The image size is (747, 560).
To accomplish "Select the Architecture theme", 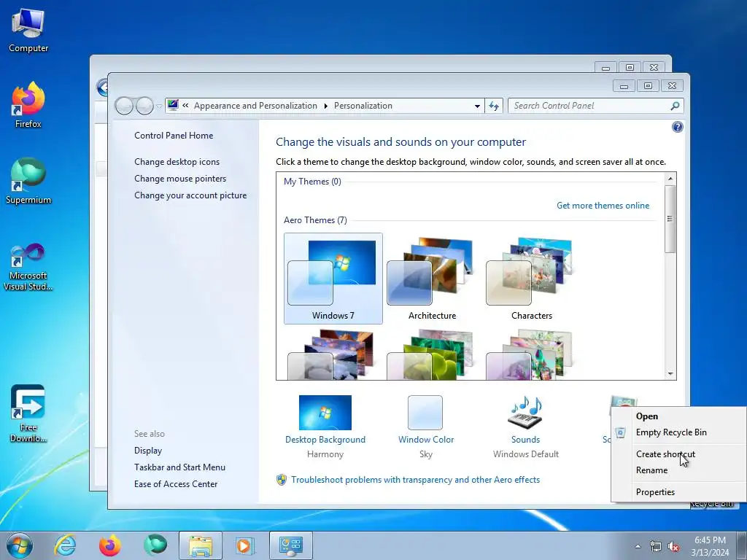I will (x=432, y=279).
